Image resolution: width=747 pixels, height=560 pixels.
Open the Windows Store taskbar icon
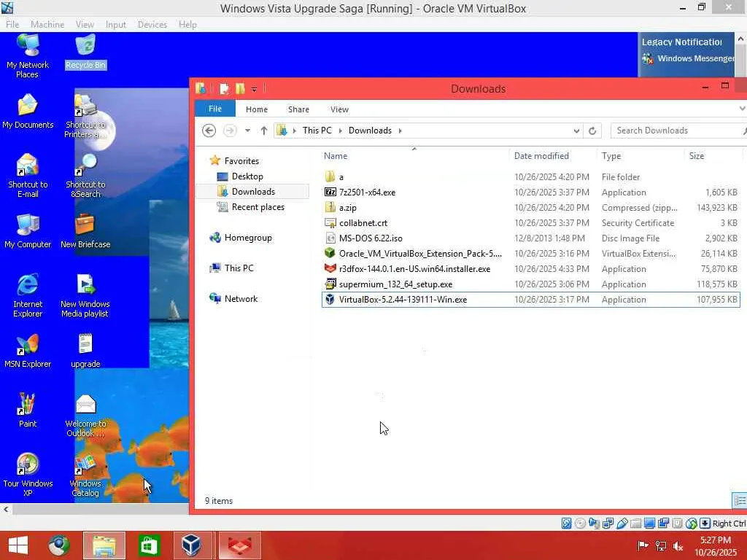[x=149, y=545]
